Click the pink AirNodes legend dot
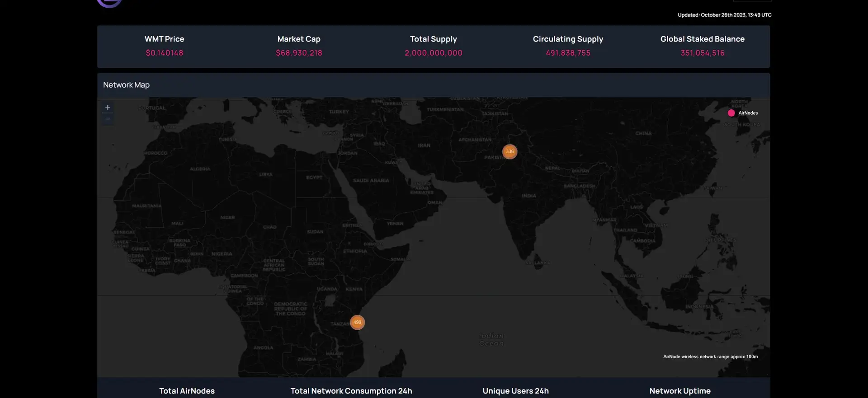 [731, 113]
